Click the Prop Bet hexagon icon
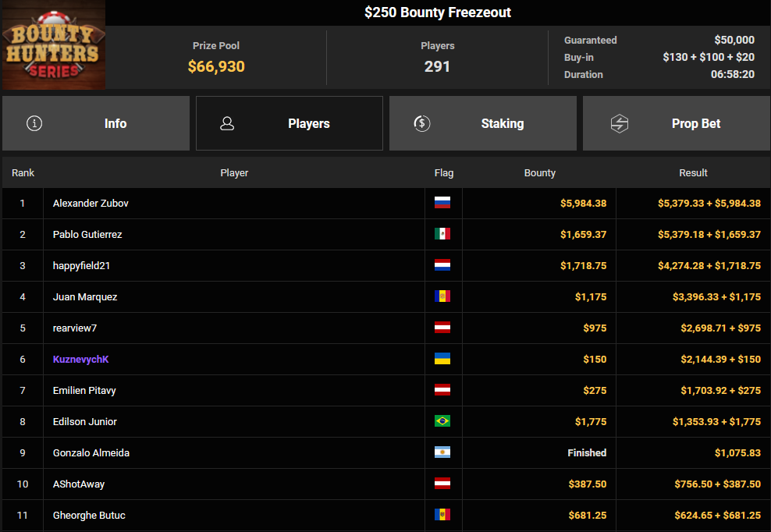 coord(620,123)
